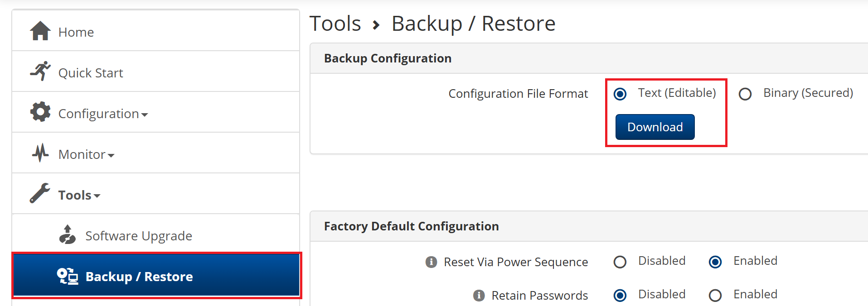Select Binary (Secured) file format
Screen dimensions: 868x306
pyautogui.click(x=745, y=94)
